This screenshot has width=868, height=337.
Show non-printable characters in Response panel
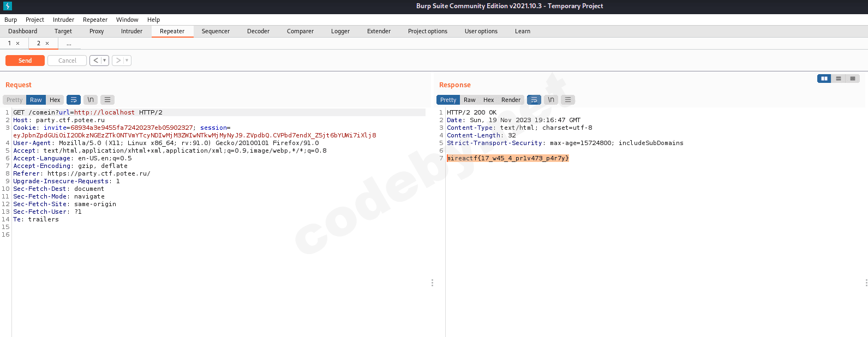551,100
